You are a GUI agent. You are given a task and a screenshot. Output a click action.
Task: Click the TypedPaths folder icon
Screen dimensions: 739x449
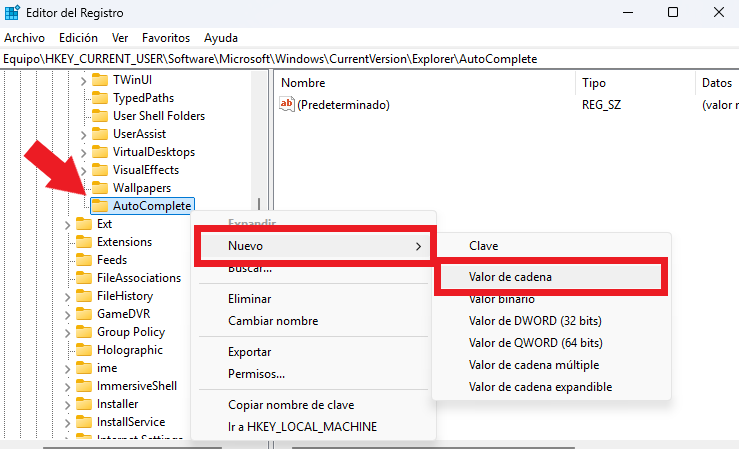(x=99, y=98)
